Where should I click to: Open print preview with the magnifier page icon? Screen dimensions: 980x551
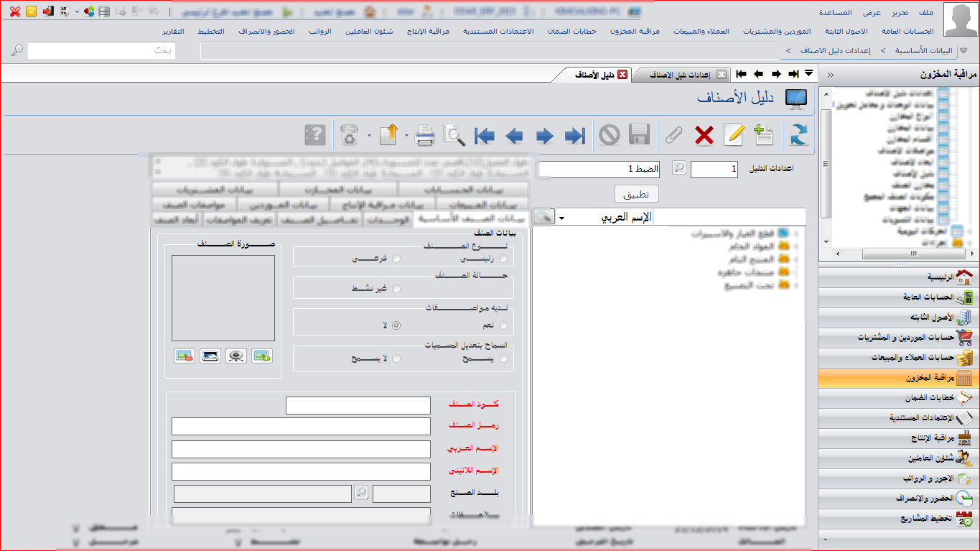[x=454, y=135]
